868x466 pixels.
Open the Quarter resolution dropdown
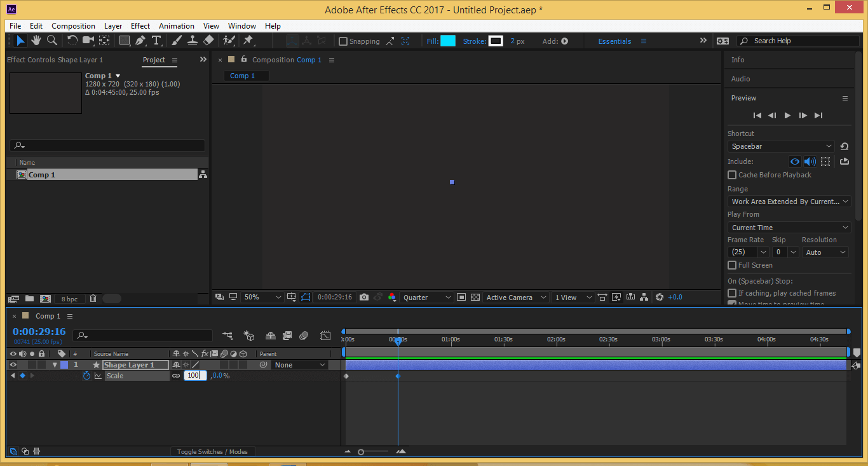[x=427, y=298]
